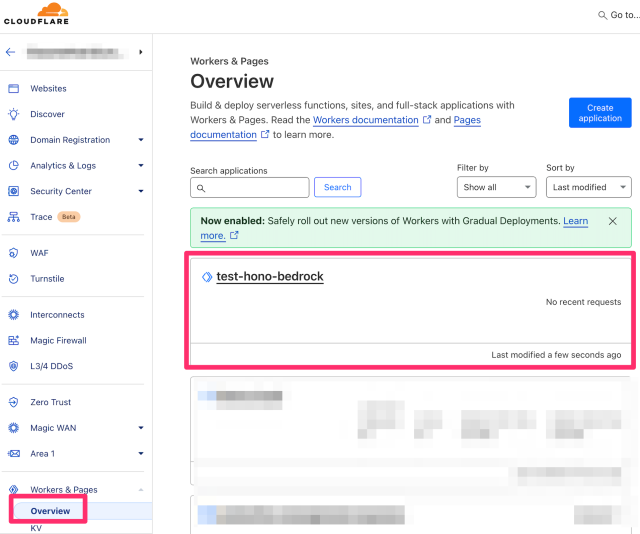Click the Turnstile icon
Image resolution: width=640 pixels, height=534 pixels.
click(13, 279)
